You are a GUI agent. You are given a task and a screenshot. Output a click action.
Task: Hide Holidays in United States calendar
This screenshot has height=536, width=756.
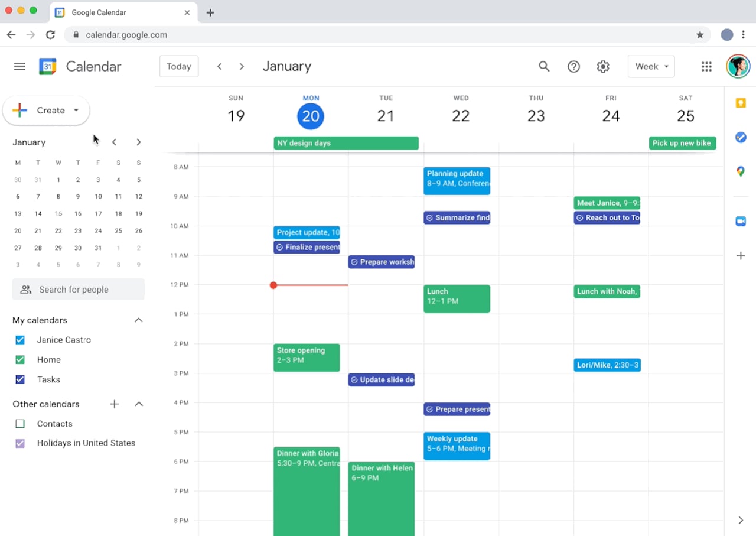click(20, 443)
